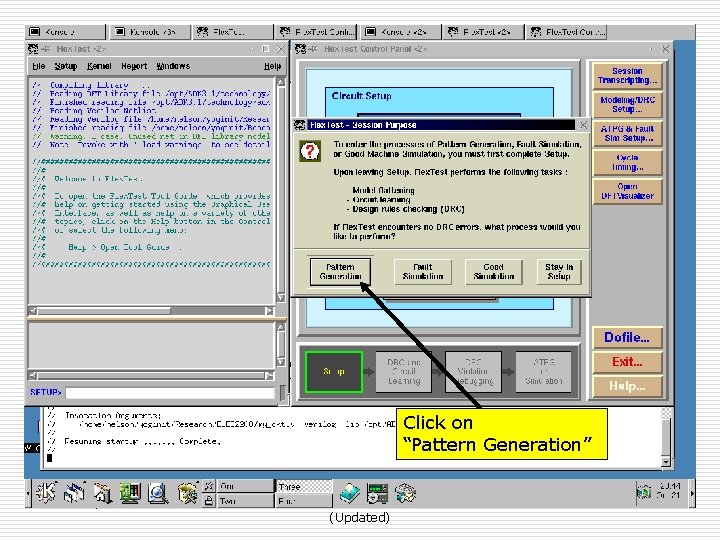Image resolution: width=720 pixels, height=540 pixels.
Task: Click the small logout button beside desktop One
Action: [208, 486]
